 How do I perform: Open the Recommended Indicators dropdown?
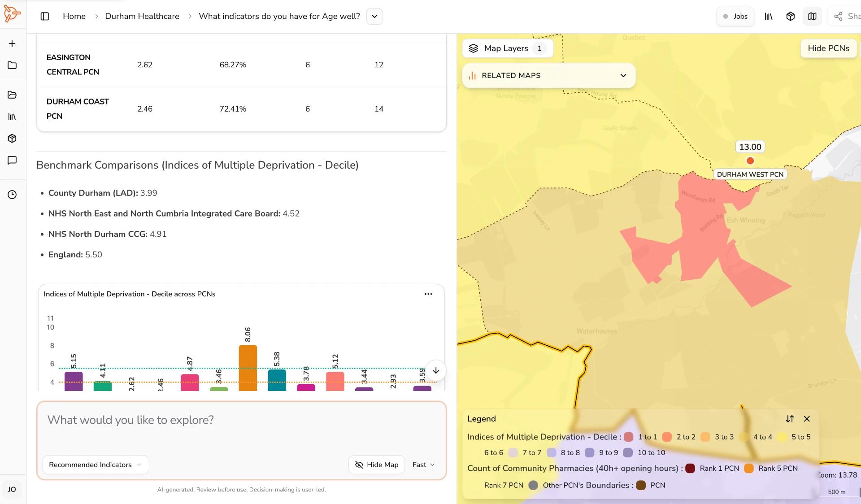coord(96,465)
